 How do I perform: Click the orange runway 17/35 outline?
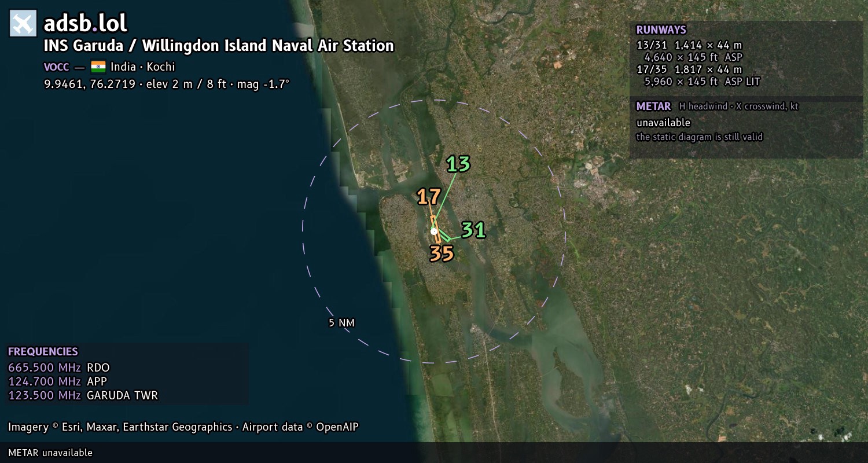click(435, 229)
